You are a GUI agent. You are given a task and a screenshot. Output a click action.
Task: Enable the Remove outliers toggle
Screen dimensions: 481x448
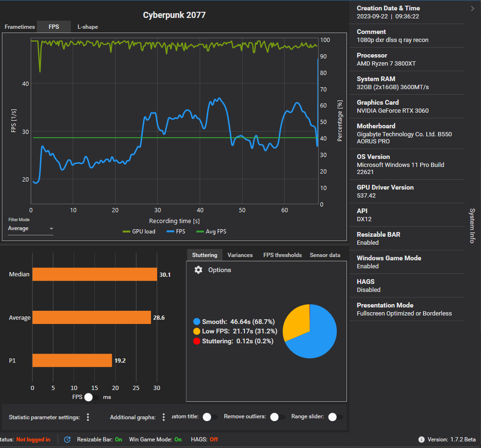278,417
